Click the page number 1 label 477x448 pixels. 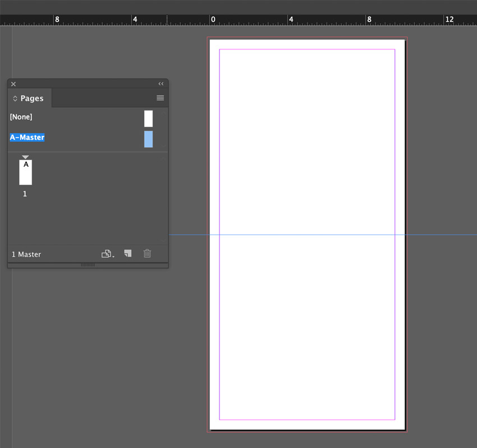25,194
